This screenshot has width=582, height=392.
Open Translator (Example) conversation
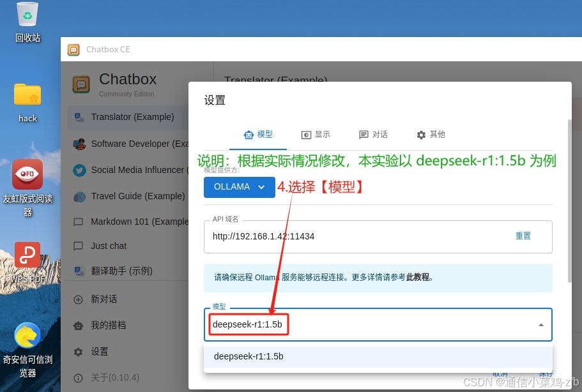pyautogui.click(x=128, y=117)
